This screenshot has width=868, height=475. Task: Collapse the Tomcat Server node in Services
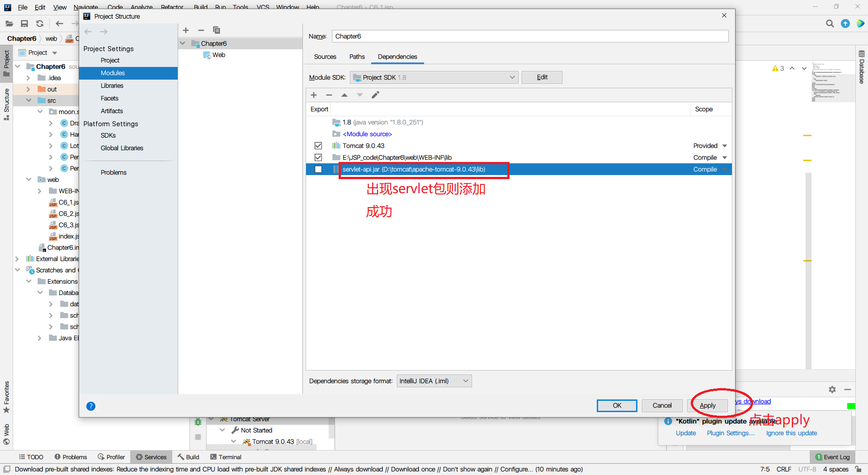(x=212, y=419)
